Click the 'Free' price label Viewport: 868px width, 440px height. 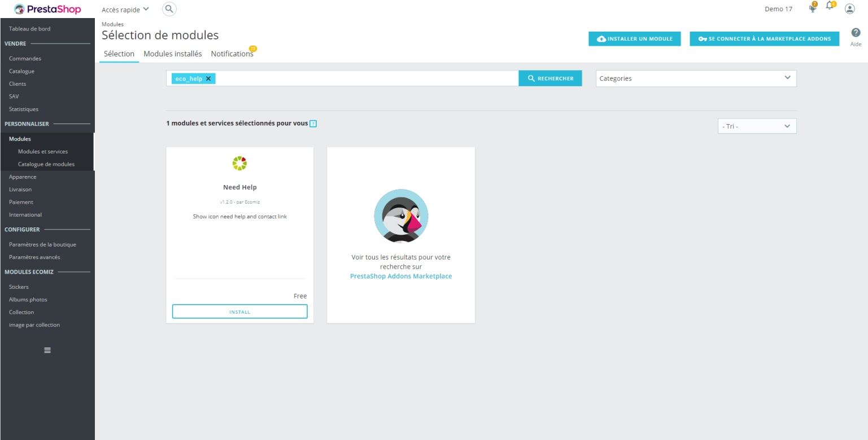[300, 296]
